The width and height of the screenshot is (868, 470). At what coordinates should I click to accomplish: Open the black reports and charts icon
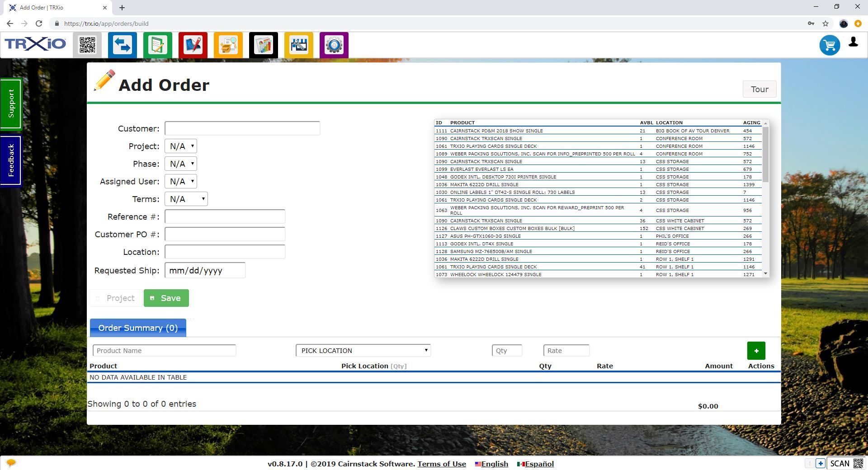(264, 45)
